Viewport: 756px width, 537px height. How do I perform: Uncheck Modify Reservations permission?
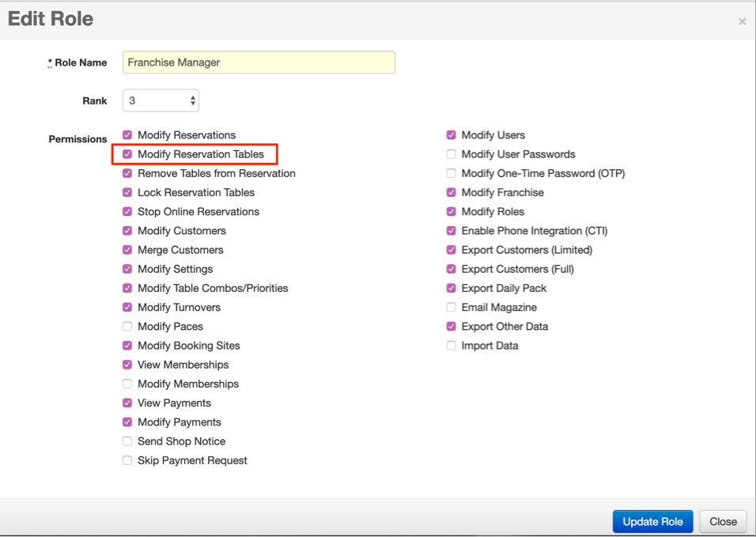127,135
